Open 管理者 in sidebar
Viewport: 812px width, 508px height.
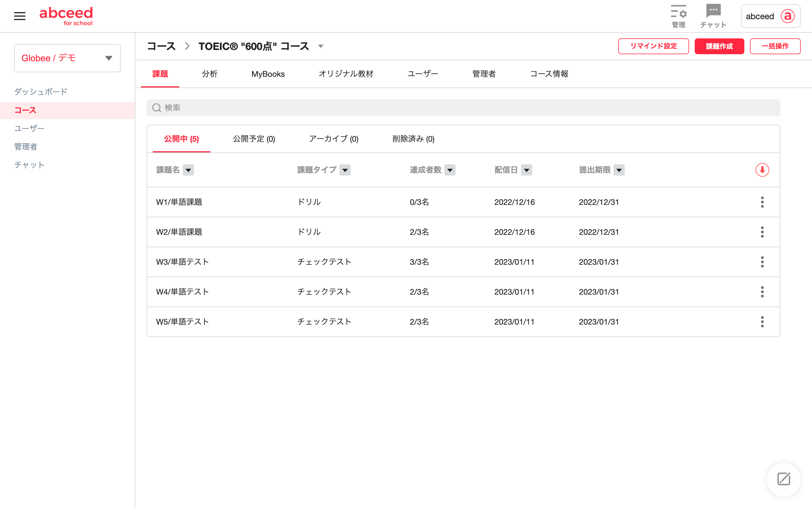coord(25,146)
